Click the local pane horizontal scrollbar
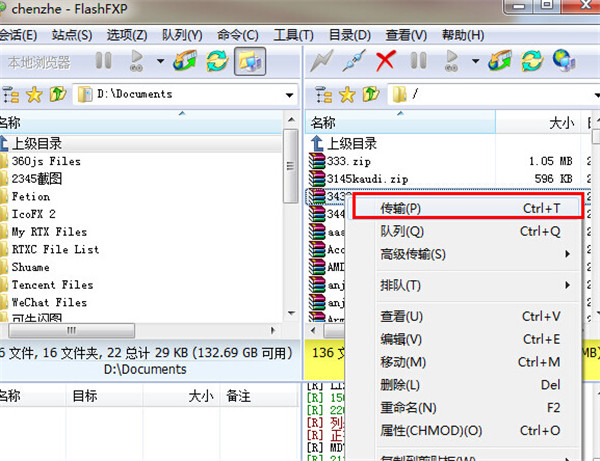Image resolution: width=600 pixels, height=461 pixels. coord(142,329)
